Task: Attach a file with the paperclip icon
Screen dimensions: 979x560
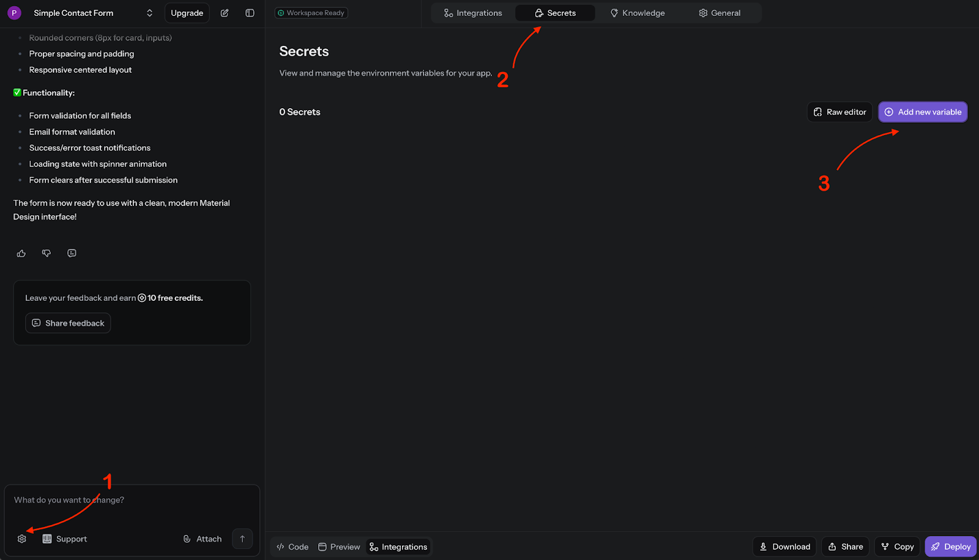Action: [201, 539]
